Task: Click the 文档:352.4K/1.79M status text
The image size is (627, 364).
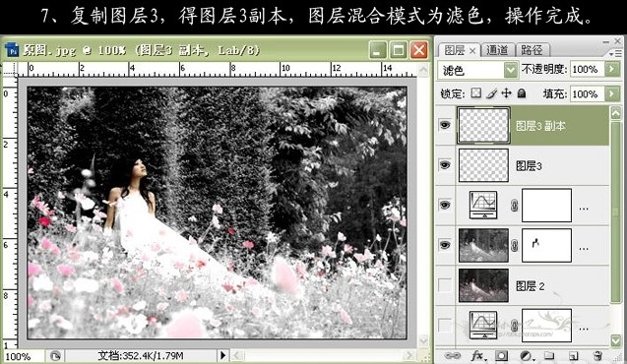Action: tap(141, 355)
